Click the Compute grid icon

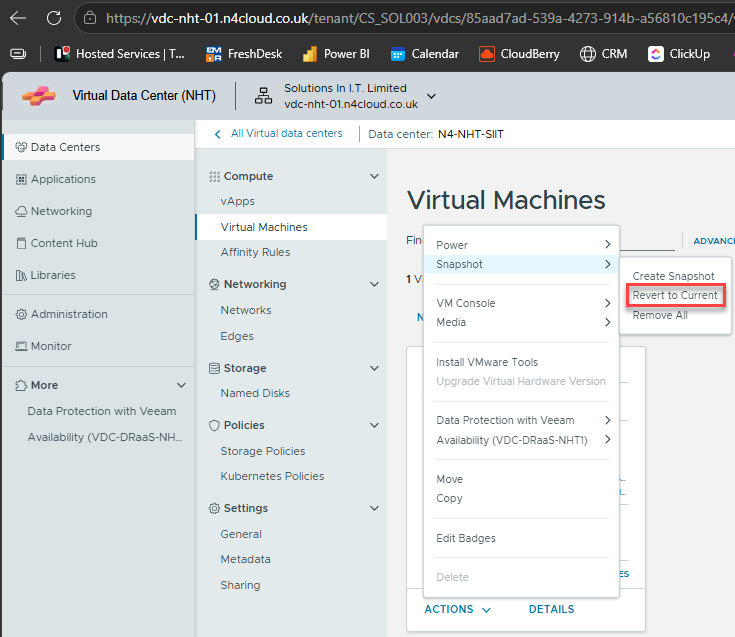coord(214,176)
